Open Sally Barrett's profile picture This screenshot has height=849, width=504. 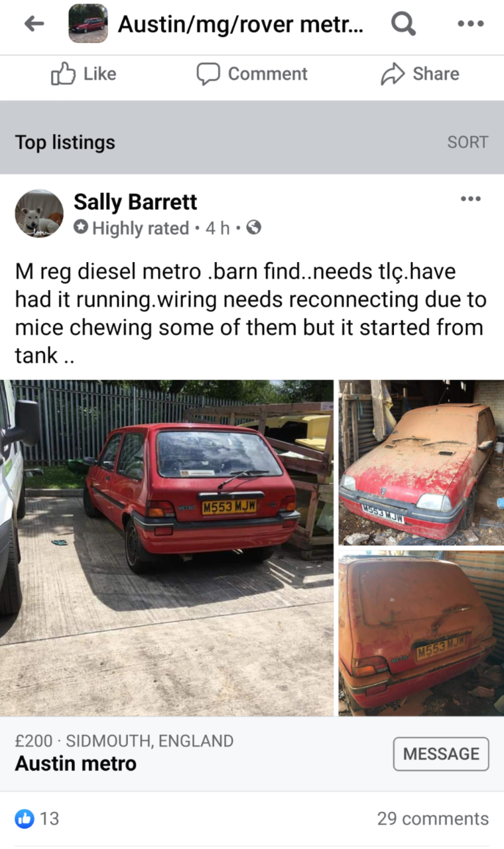[39, 214]
